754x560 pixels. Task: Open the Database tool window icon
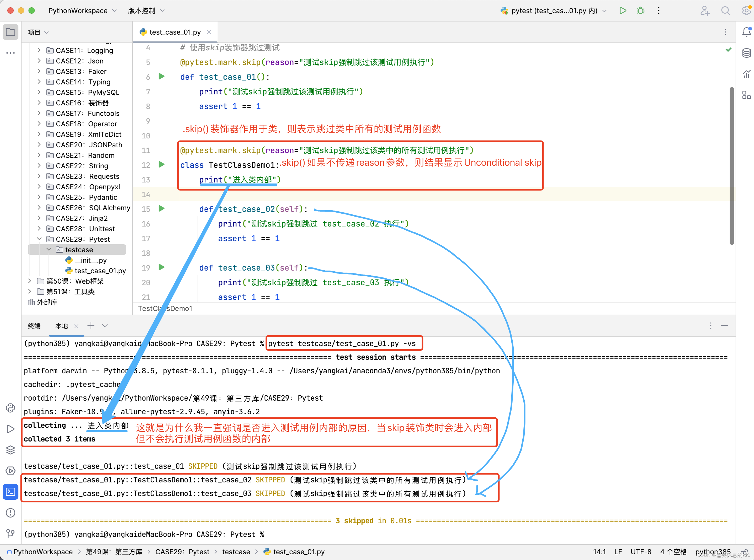746,53
